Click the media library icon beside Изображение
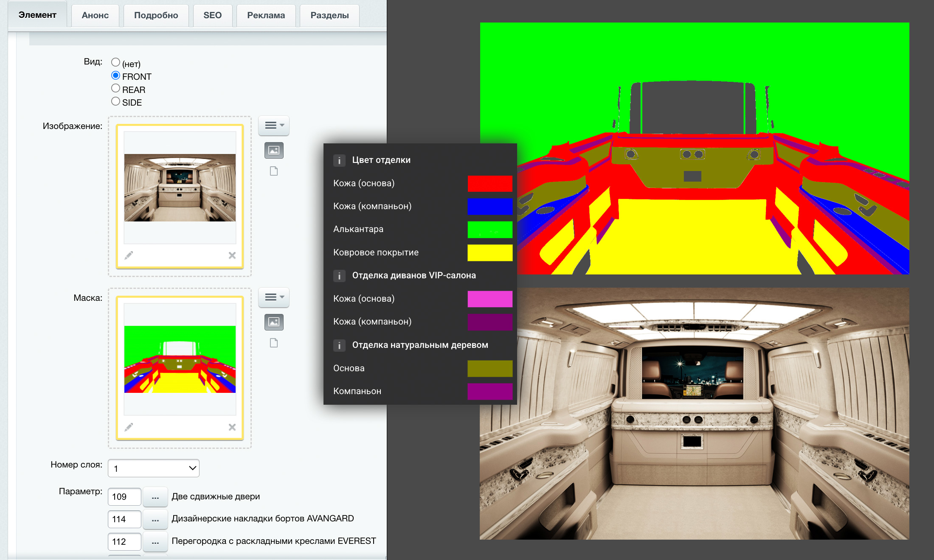The width and height of the screenshot is (934, 560). pyautogui.click(x=274, y=150)
